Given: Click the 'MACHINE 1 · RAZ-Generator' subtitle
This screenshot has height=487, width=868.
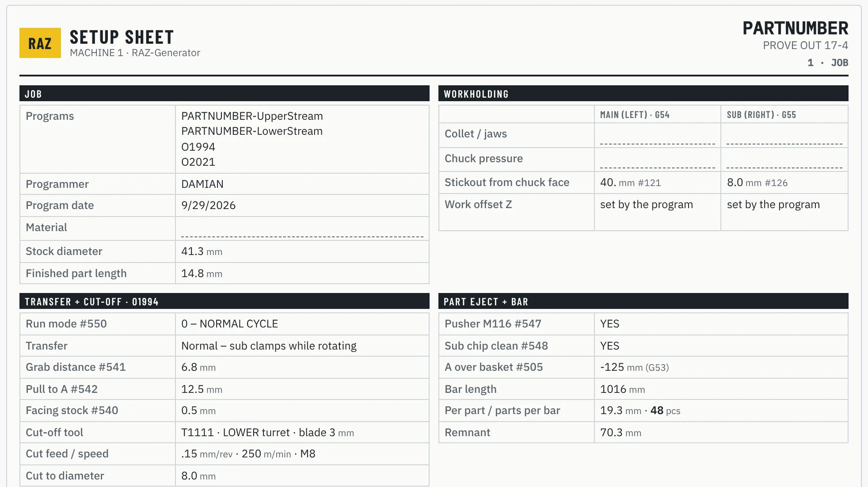Looking at the screenshot, I should coord(135,53).
